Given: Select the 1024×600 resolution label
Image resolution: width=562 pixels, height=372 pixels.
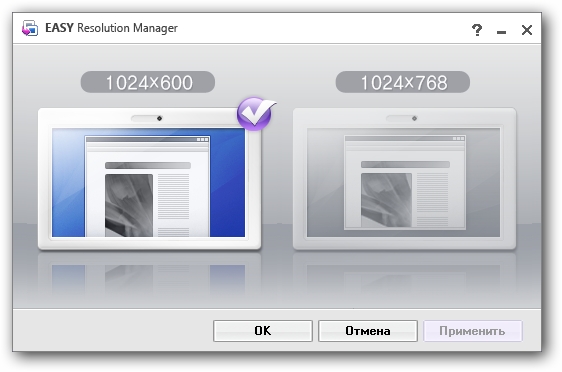Looking at the screenshot, I should 148,82.
